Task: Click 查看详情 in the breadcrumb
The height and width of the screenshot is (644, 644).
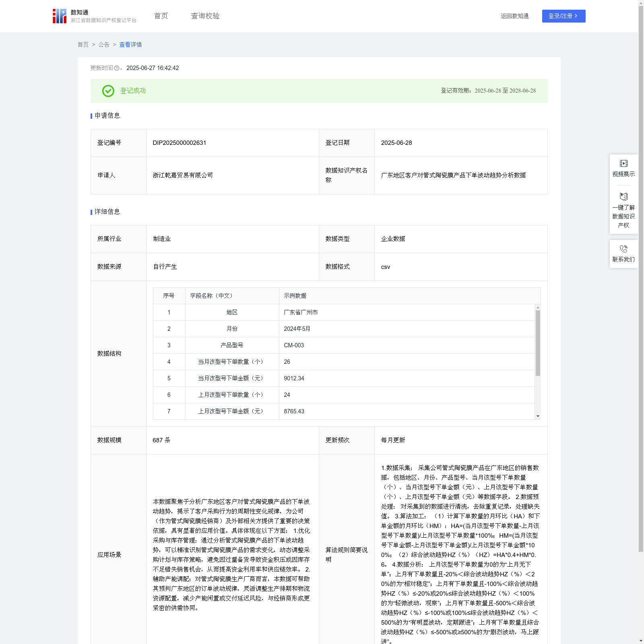Action: [x=130, y=45]
